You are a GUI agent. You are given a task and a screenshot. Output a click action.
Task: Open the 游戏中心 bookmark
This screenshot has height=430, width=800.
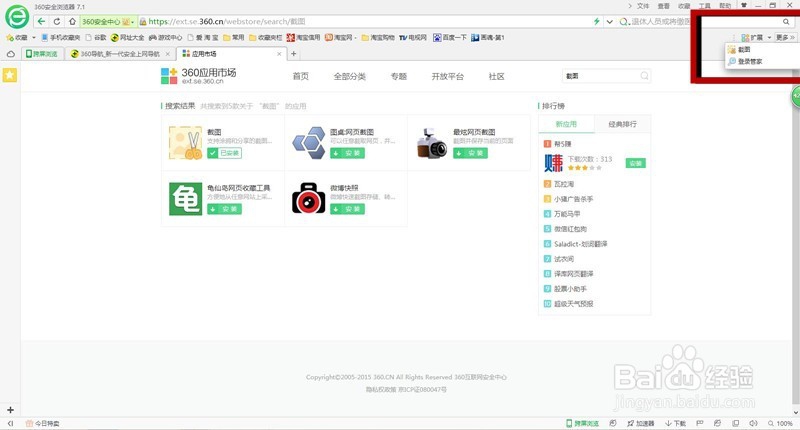pyautogui.click(x=165, y=37)
